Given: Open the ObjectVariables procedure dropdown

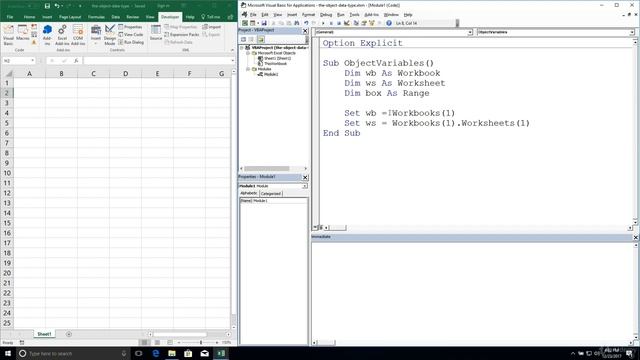Looking at the screenshot, I should 631,32.
